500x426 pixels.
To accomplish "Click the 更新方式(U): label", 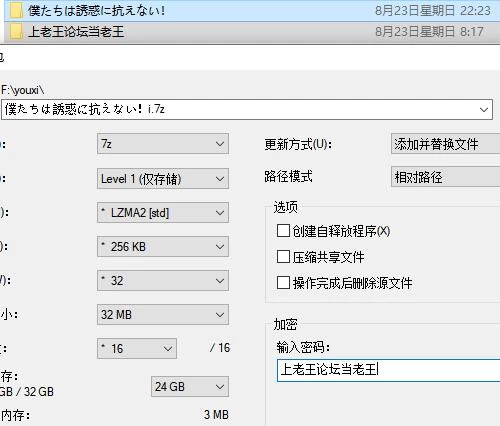I will pyautogui.click(x=298, y=144).
